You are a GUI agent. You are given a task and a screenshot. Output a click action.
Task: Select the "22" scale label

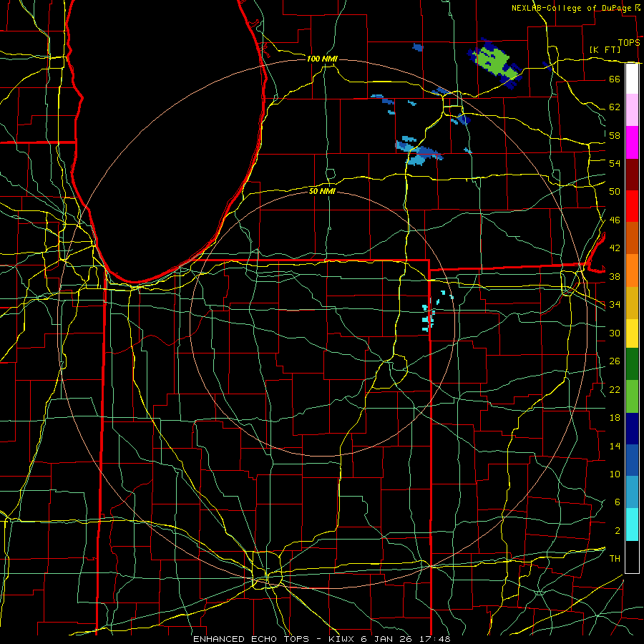[615, 389]
